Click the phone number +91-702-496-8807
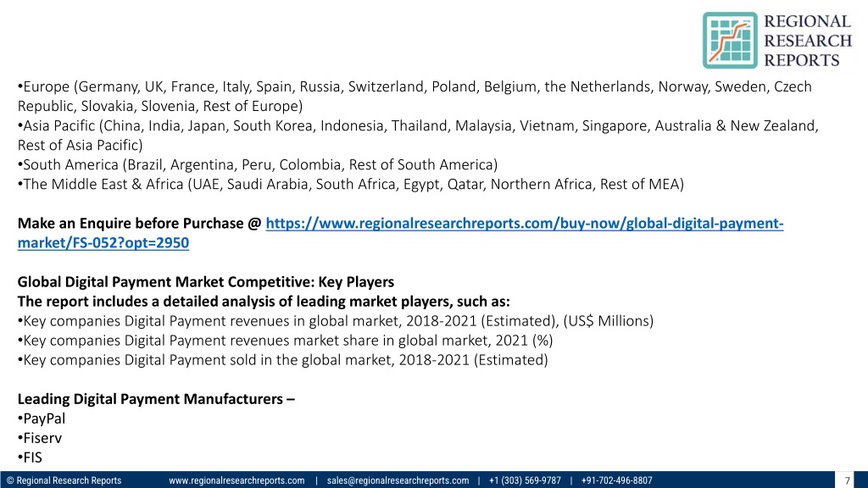The height and width of the screenshot is (488, 868). click(x=617, y=480)
